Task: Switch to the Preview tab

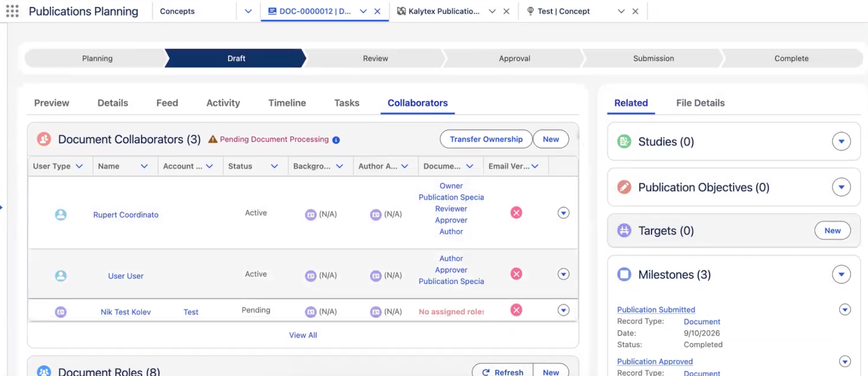Action: tap(52, 103)
